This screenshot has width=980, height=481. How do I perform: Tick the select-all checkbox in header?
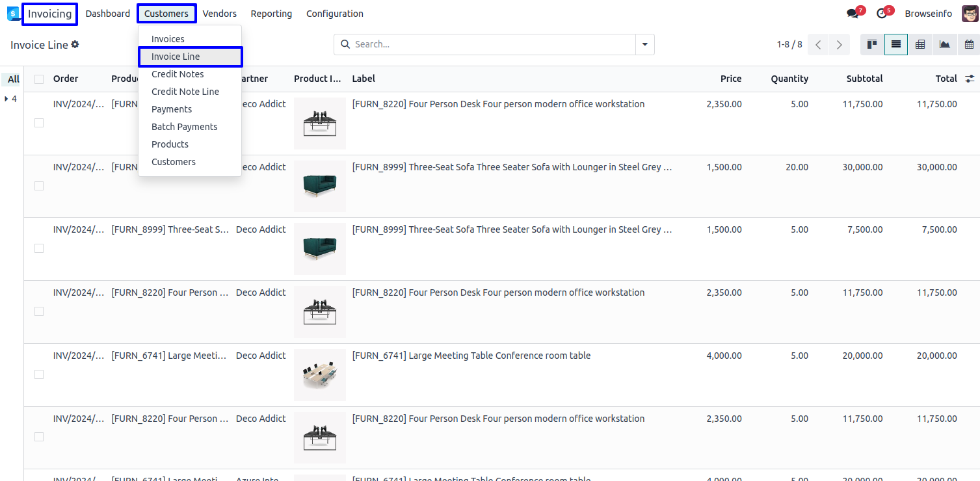39,79
